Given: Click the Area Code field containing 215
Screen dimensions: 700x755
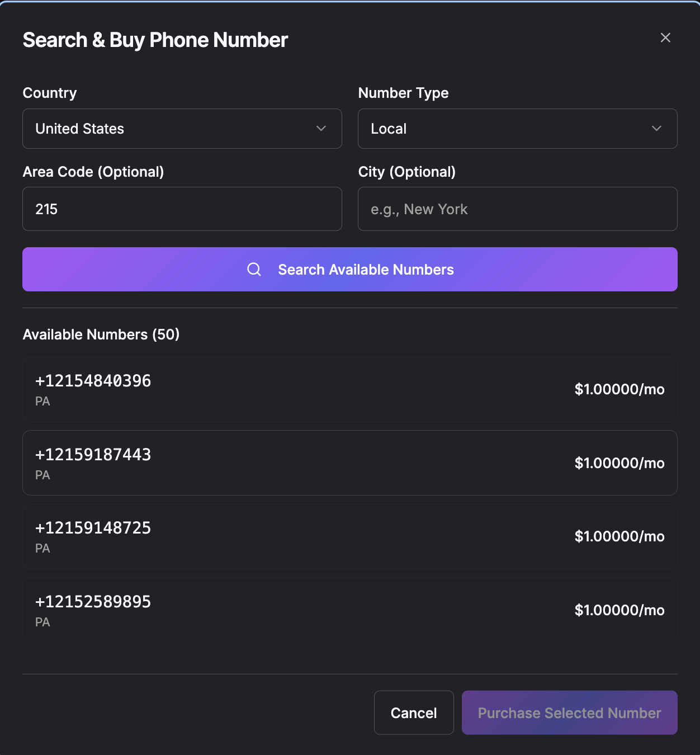Looking at the screenshot, I should pos(182,209).
